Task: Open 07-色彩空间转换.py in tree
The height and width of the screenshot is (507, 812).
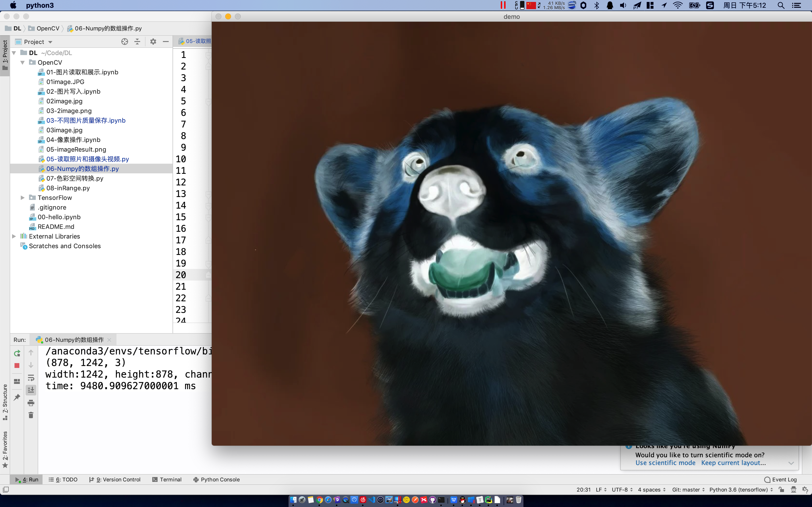Action: (x=74, y=178)
